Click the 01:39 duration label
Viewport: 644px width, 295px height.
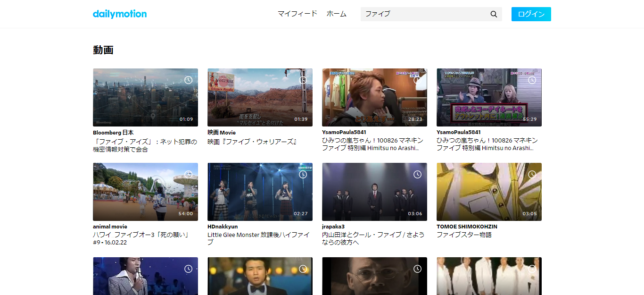click(301, 119)
